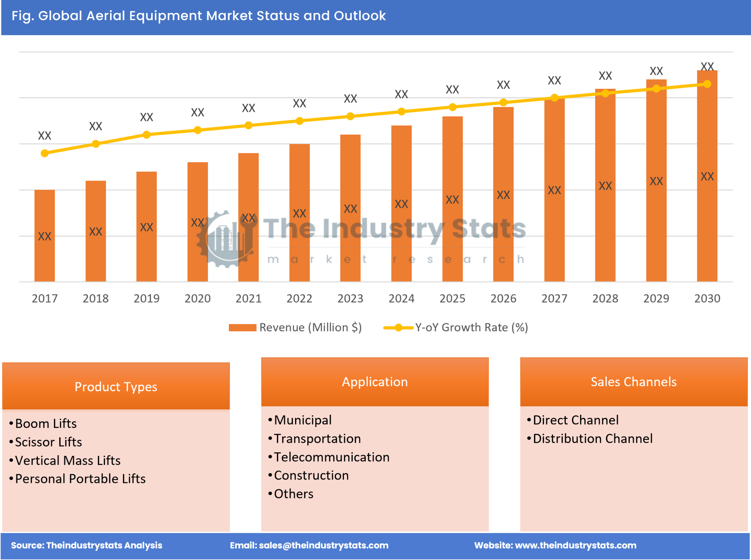Click the 'Y-oY Growth Rate (%)' legend label
Viewport: 751px width, 560px height.
(472, 328)
